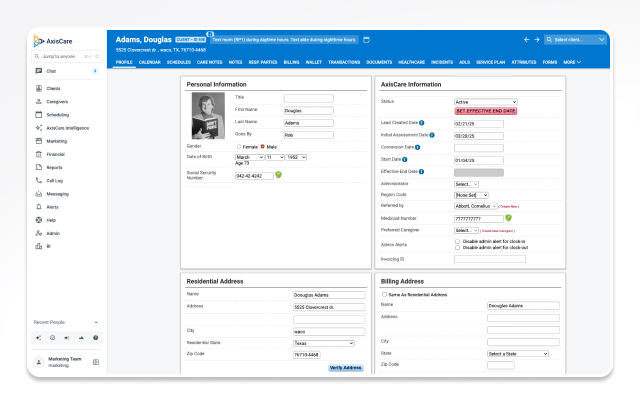Check Same As Residential Address box
This screenshot has width=640, height=404.
384,295
